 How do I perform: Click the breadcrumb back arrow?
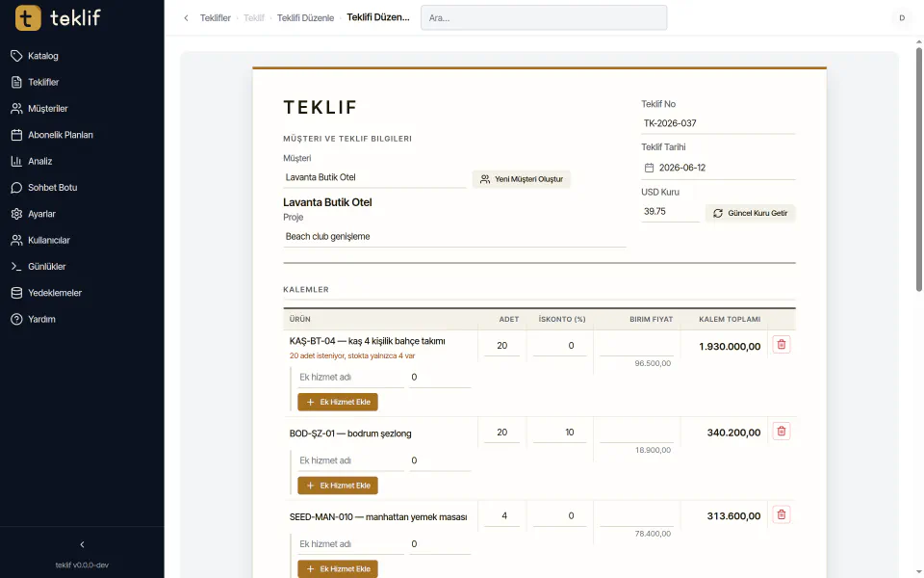[x=186, y=17]
